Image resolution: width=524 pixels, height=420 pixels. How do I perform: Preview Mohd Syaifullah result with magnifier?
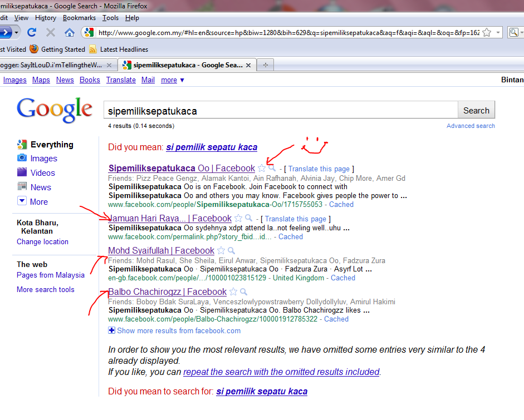pyautogui.click(x=231, y=250)
